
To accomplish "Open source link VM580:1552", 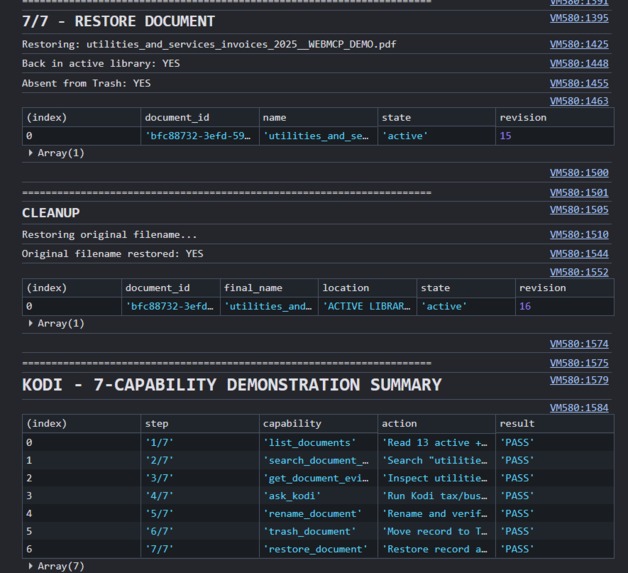I will coord(579,272).
